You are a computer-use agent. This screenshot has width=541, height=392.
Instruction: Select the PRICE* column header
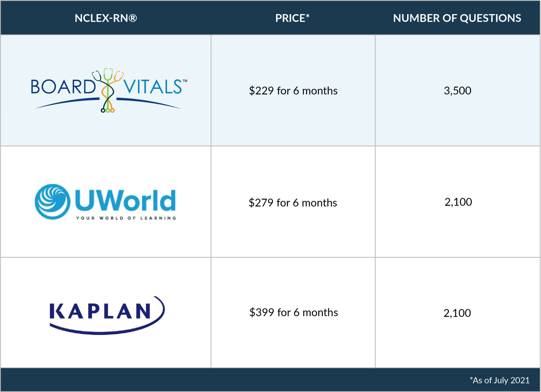click(292, 18)
